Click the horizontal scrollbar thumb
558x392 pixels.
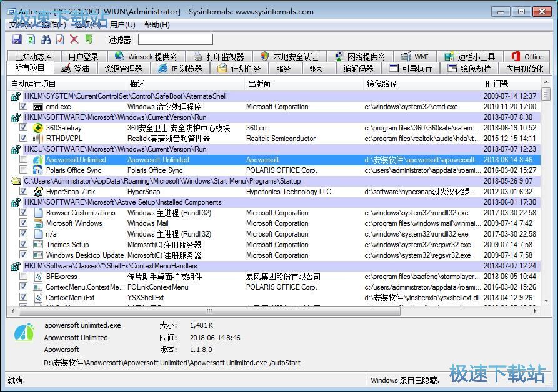209,311
